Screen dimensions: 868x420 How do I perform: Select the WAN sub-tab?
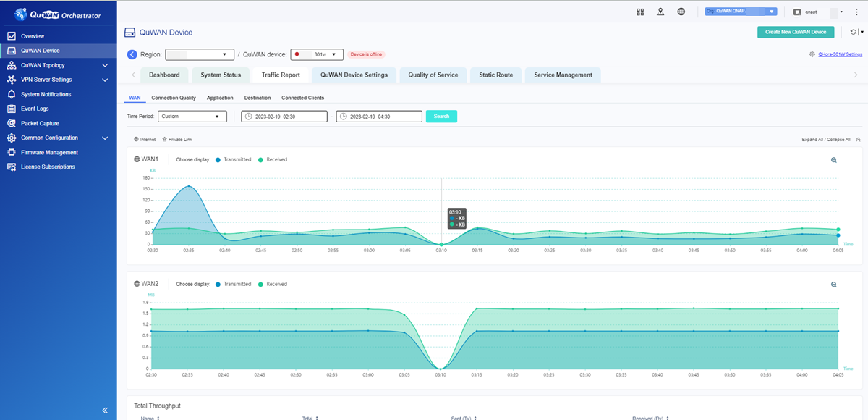135,98
